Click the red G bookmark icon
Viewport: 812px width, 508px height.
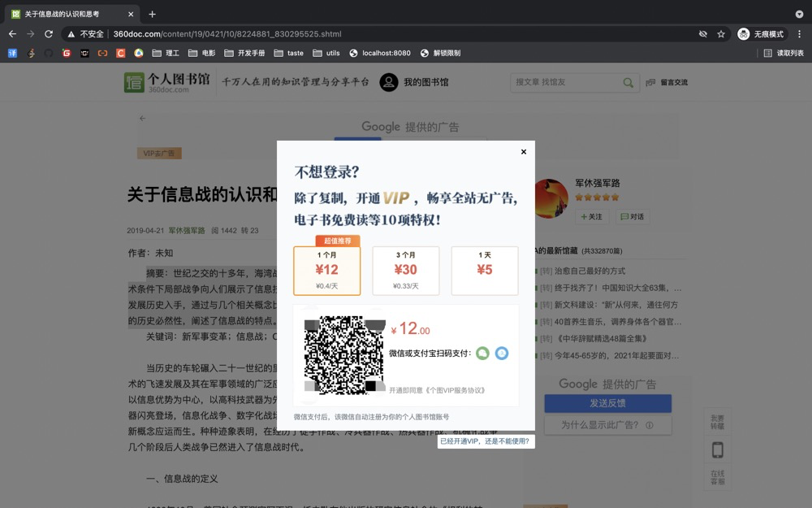pyautogui.click(x=67, y=53)
